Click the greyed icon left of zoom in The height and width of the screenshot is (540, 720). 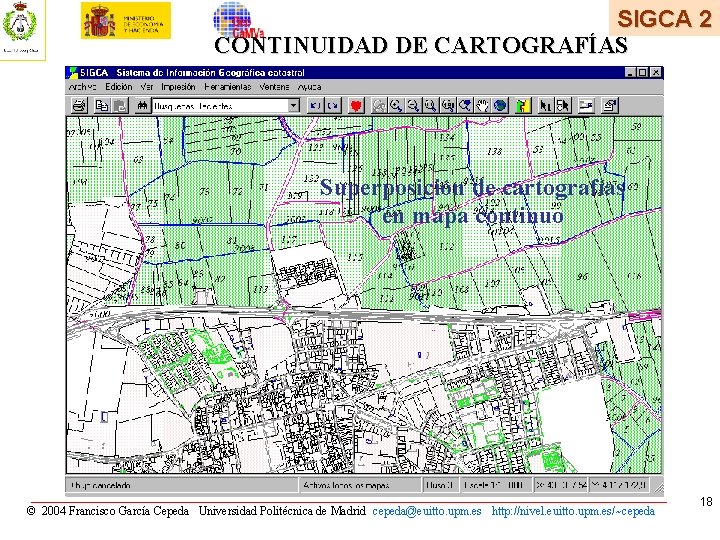pos(378,106)
